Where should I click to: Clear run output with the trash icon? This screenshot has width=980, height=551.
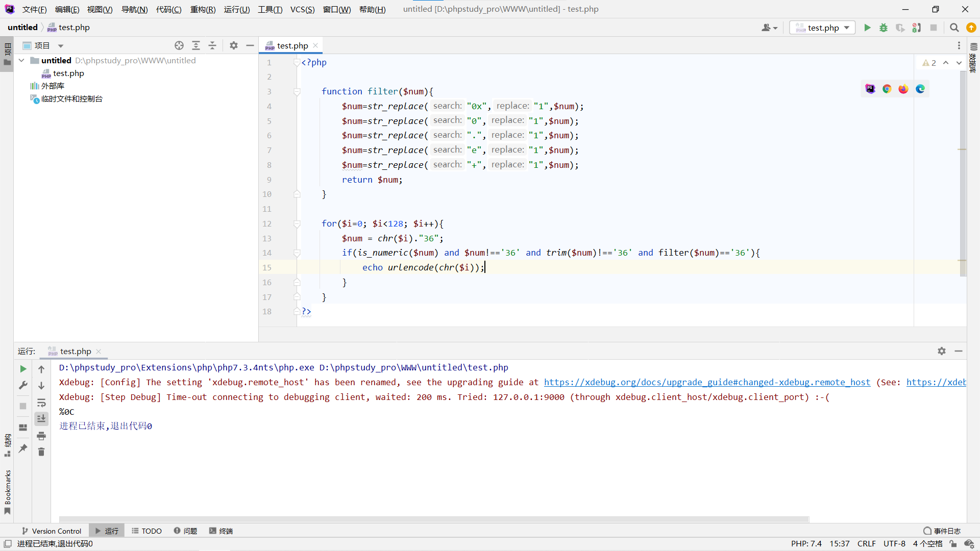tap(41, 452)
